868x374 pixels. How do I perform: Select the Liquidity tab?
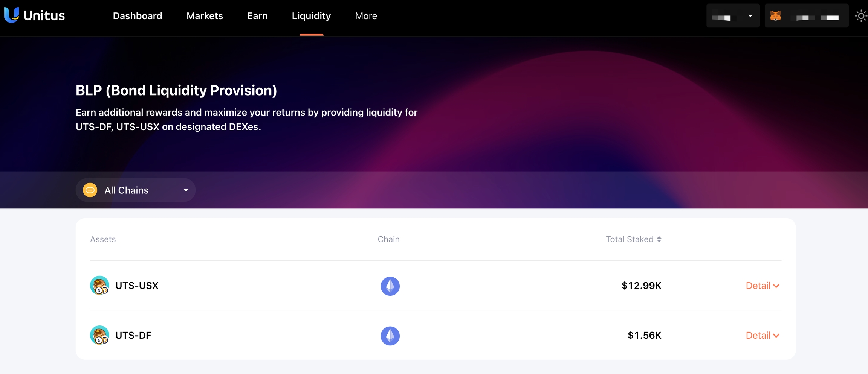(311, 16)
